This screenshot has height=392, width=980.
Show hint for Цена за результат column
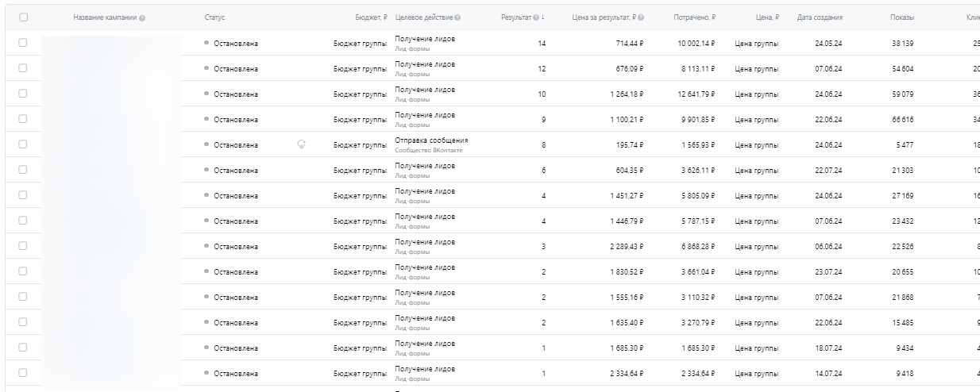641,17
